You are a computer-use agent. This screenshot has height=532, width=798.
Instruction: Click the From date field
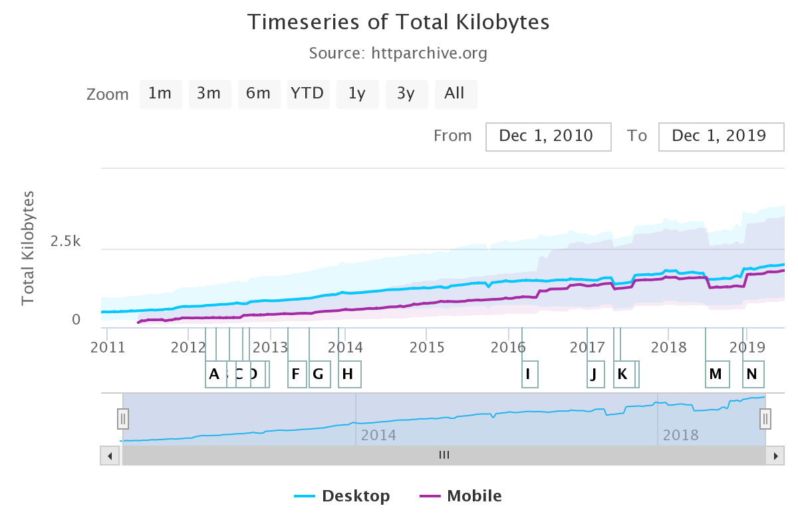tap(549, 136)
